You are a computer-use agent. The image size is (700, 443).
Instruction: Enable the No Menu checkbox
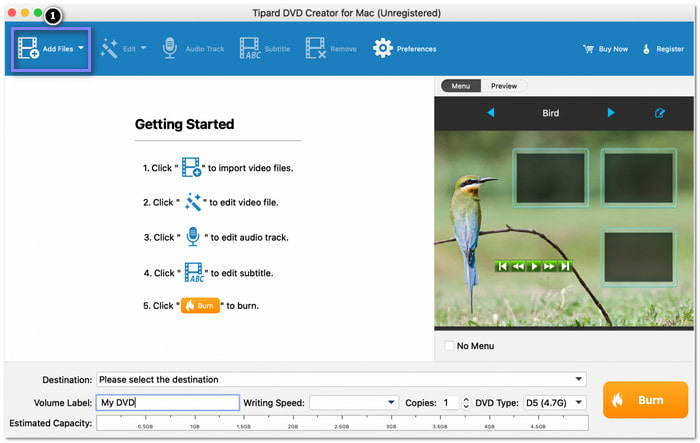click(x=449, y=346)
